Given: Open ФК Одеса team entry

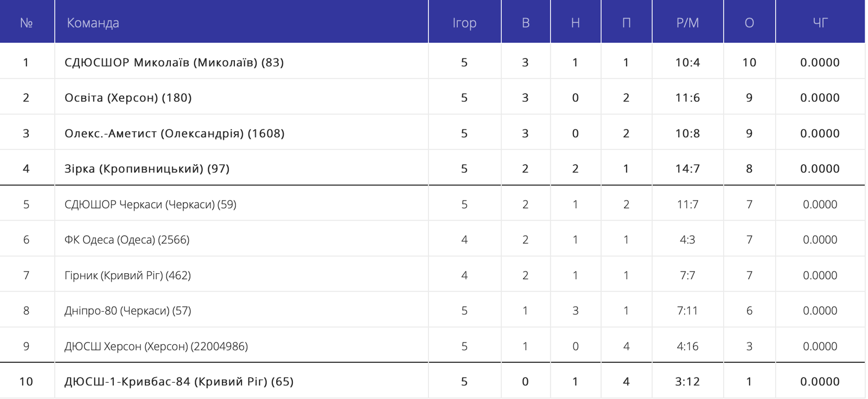Looking at the screenshot, I should point(127,240).
